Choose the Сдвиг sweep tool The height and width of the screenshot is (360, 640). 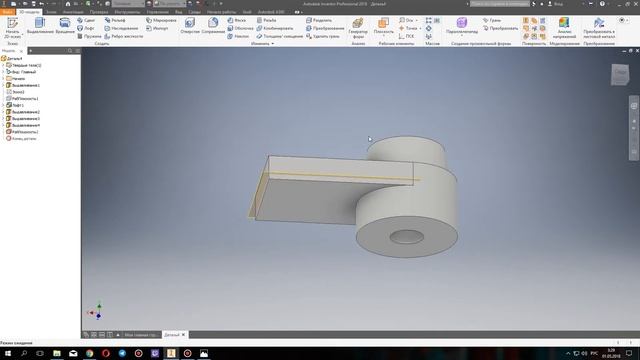tap(86, 20)
